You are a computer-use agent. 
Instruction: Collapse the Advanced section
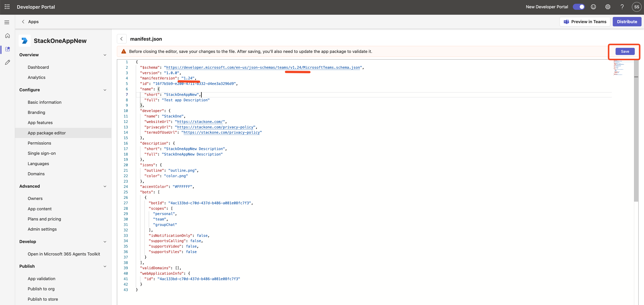[105, 186]
